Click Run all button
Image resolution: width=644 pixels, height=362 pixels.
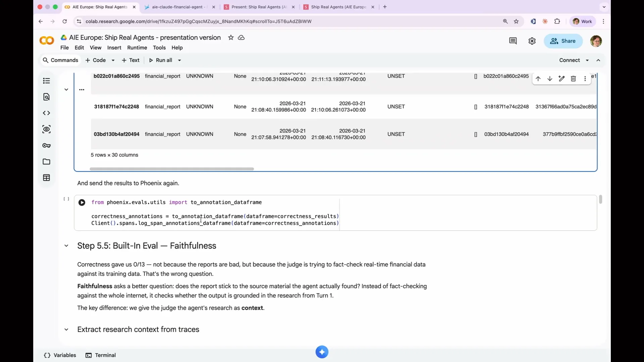pyautogui.click(x=161, y=60)
